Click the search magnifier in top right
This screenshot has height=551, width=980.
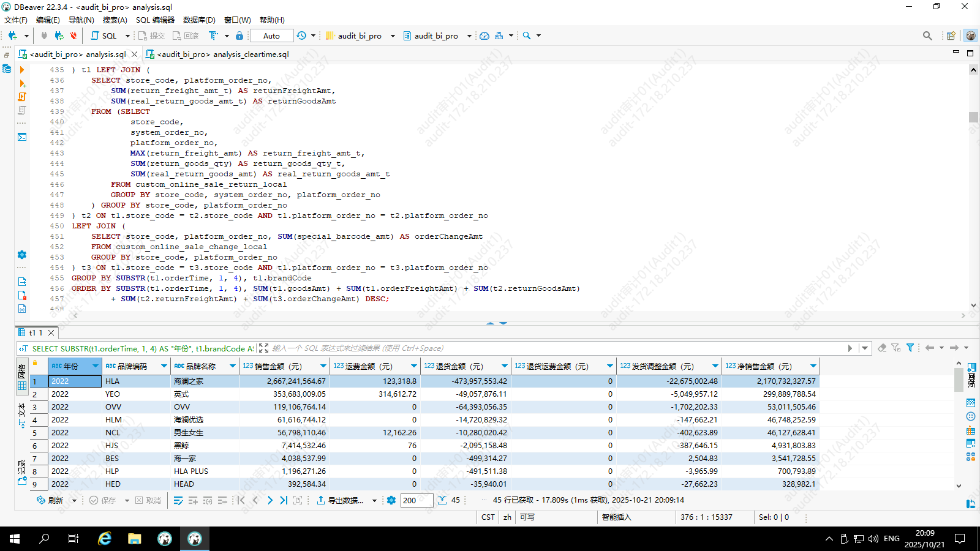[x=927, y=36]
